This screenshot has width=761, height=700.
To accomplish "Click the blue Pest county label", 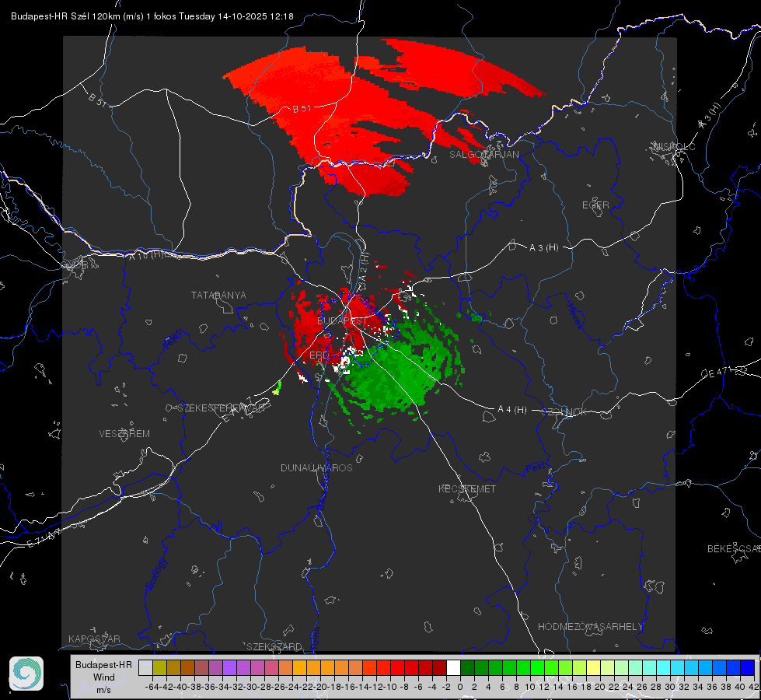I will [535, 467].
